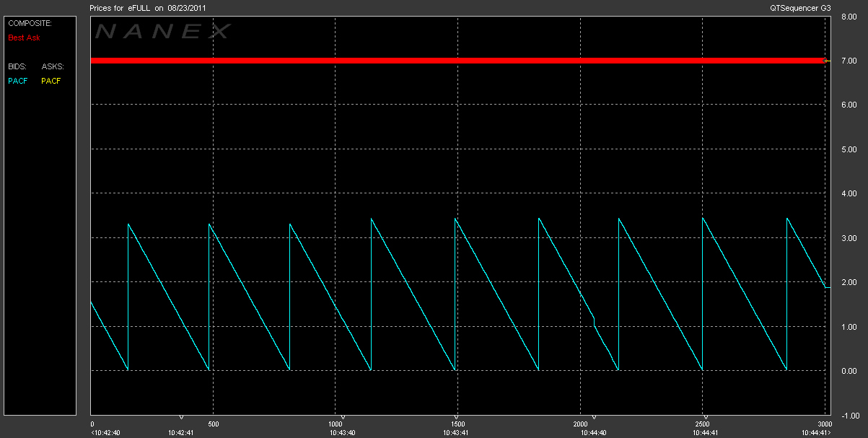Click the COMPOSITE: legend heading

click(30, 23)
